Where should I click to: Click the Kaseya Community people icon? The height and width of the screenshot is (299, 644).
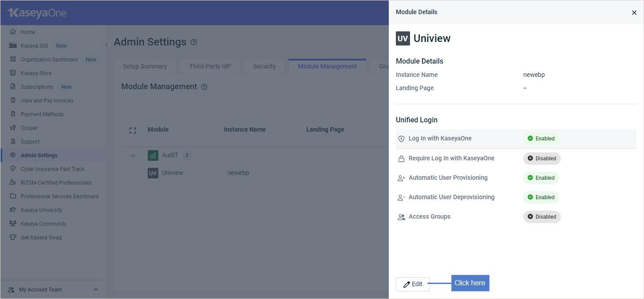pos(13,223)
